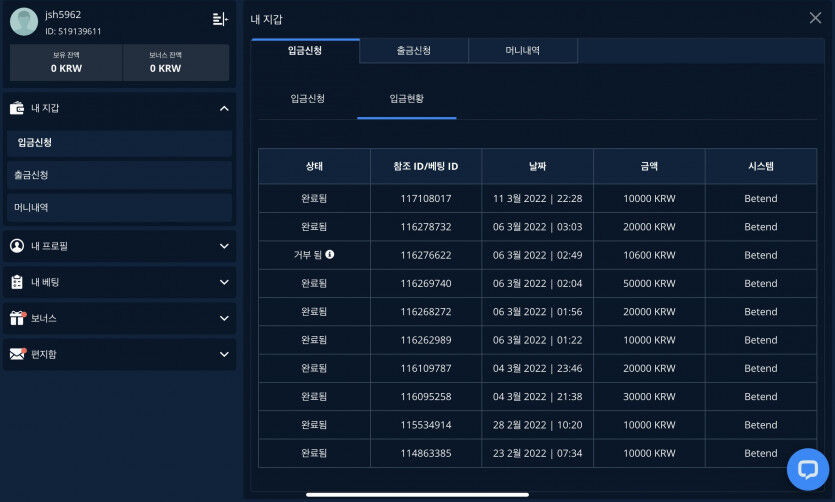Click the gift icon beside 보너스

pos(18,318)
